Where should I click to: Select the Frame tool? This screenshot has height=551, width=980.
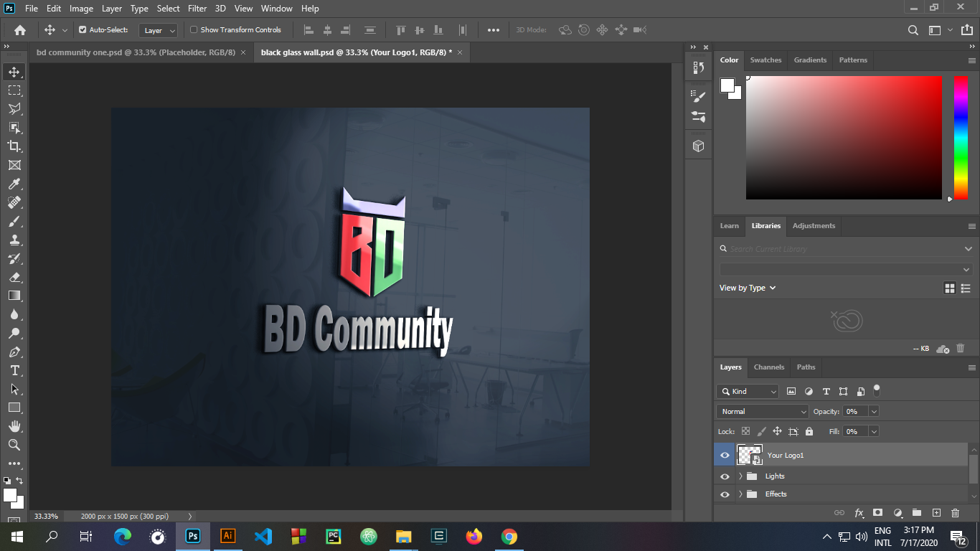click(14, 165)
